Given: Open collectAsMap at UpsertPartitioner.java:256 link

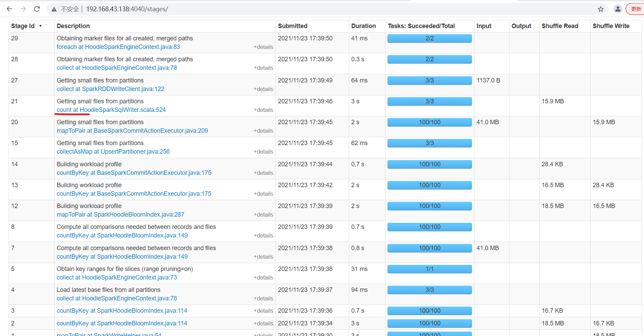Looking at the screenshot, I should point(113,152).
